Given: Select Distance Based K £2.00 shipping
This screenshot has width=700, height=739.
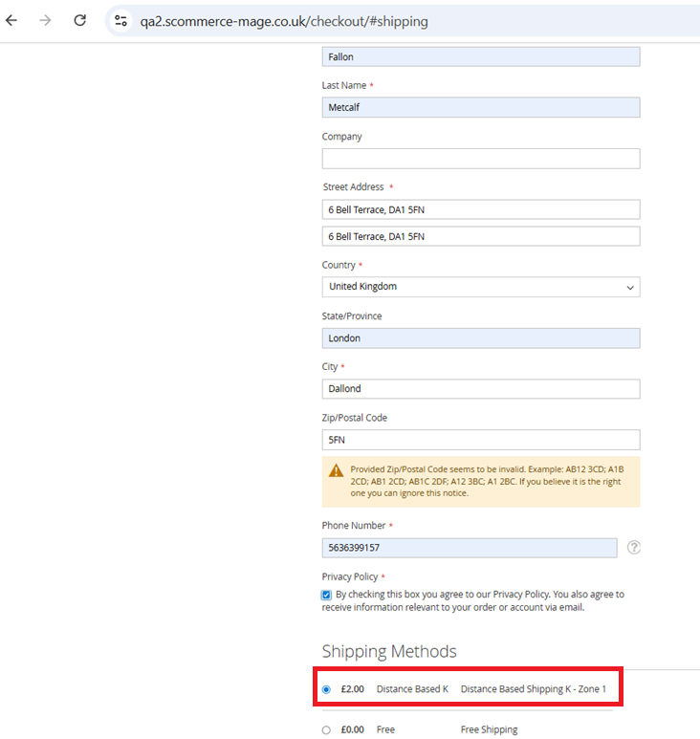Looking at the screenshot, I should (327, 689).
